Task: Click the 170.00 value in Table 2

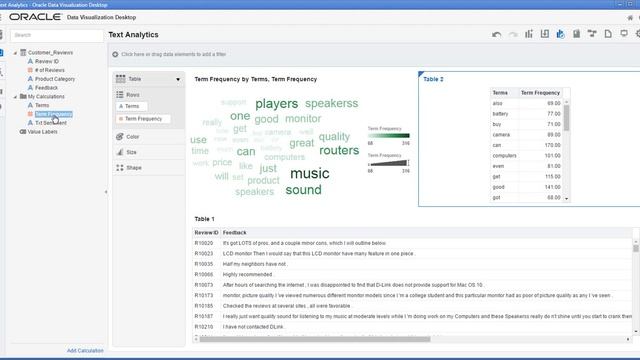Action: click(552, 145)
